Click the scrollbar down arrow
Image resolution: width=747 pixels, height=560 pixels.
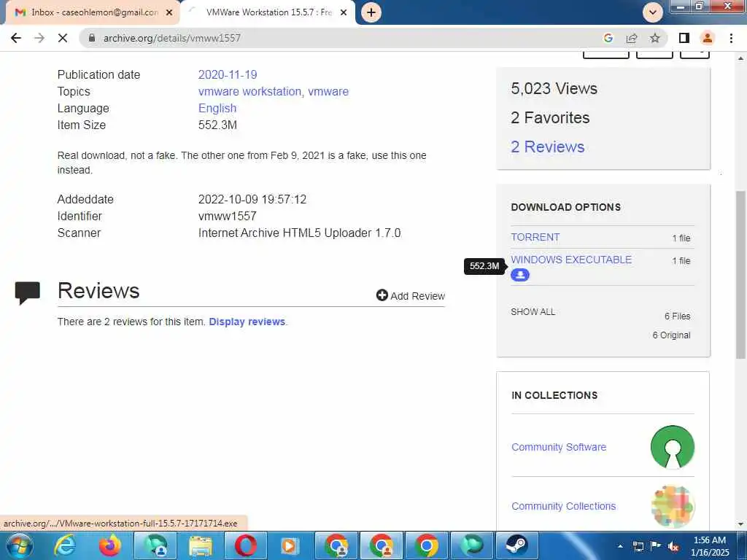[740, 524]
